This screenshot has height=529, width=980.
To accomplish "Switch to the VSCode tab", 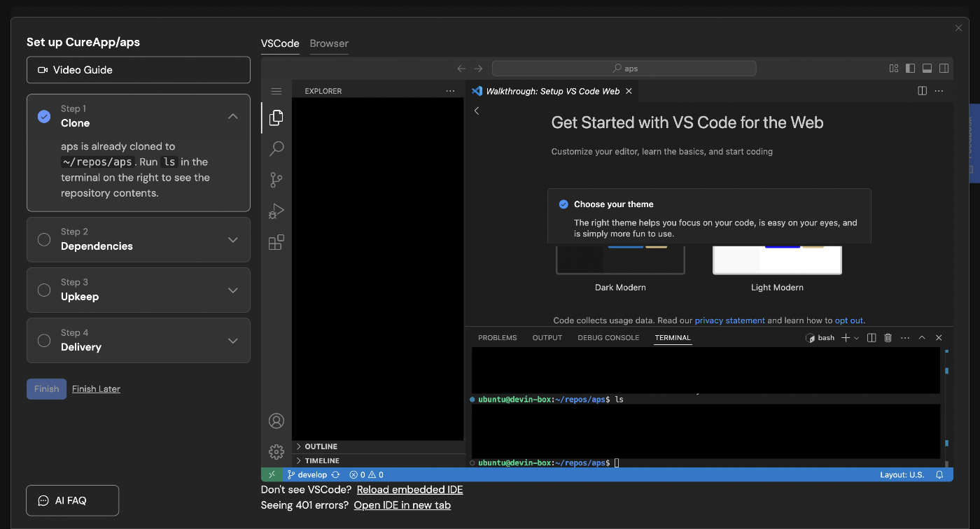I will pyautogui.click(x=280, y=43).
